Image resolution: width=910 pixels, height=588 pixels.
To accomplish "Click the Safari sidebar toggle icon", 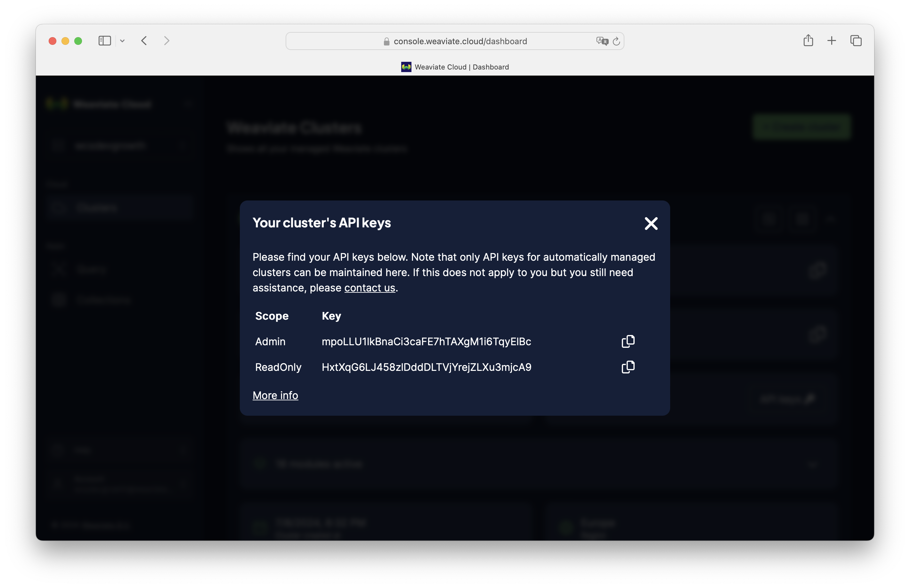I will (x=105, y=41).
